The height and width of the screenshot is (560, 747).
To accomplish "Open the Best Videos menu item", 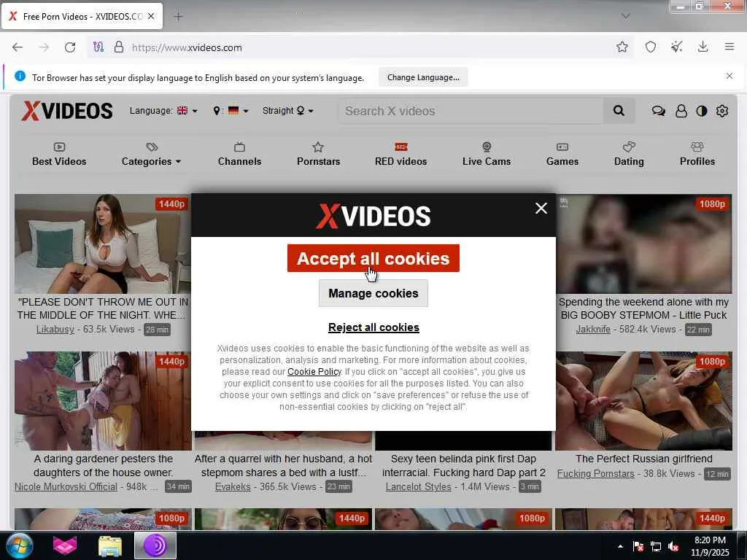I will [59, 155].
